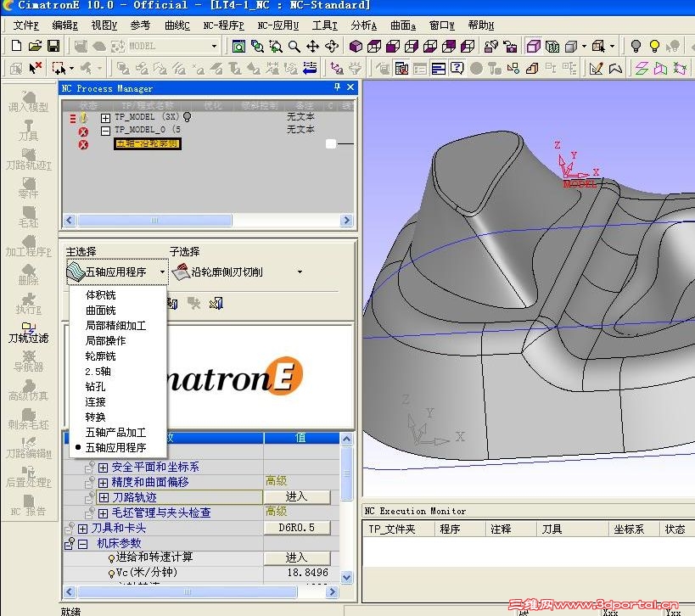The image size is (695, 616).
Task: Click the hidden-lines cube display icon
Action: tap(552, 46)
